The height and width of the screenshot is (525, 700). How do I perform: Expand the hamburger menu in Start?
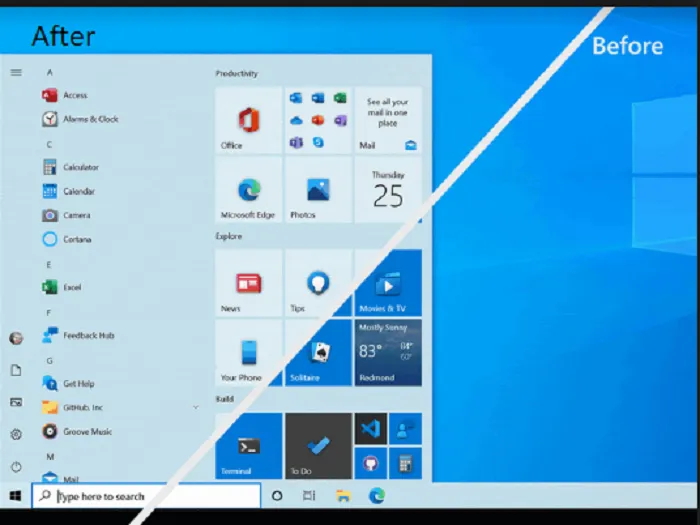pyautogui.click(x=16, y=72)
